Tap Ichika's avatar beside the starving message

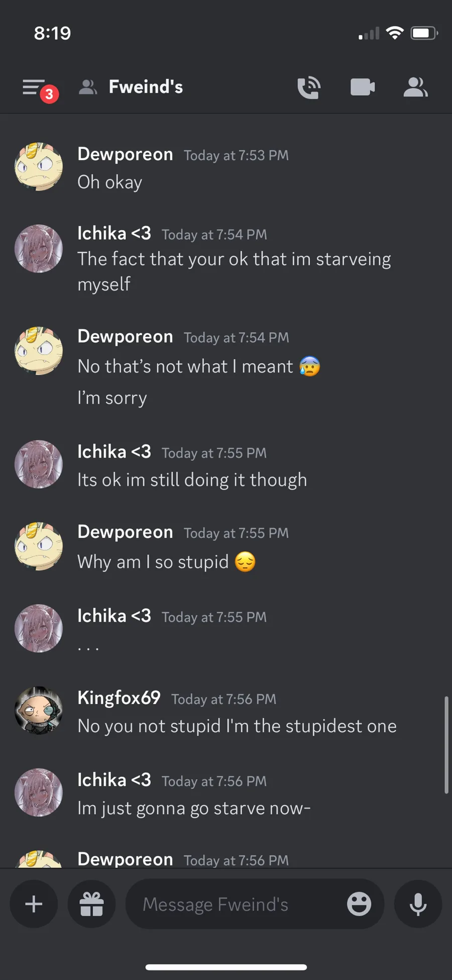click(x=39, y=249)
